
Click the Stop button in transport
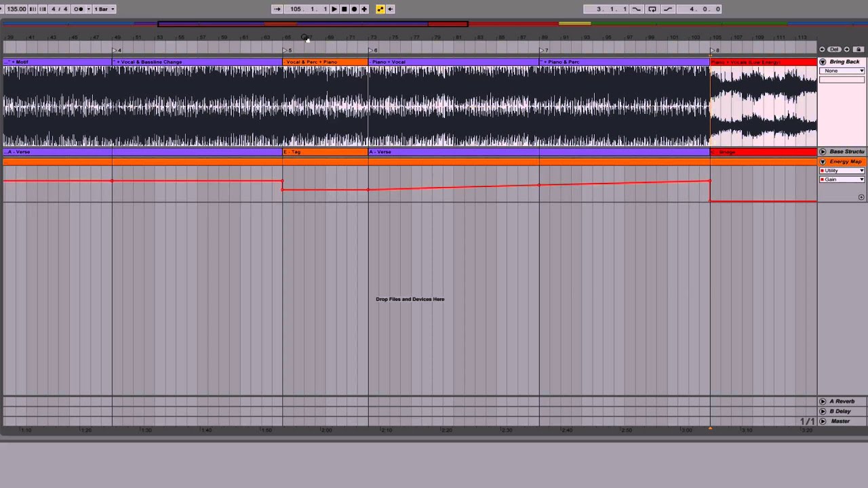point(344,9)
